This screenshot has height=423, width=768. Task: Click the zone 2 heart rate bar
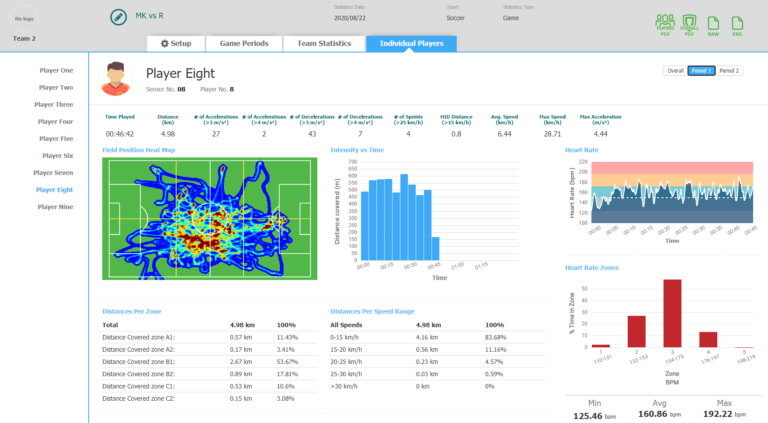(636, 331)
